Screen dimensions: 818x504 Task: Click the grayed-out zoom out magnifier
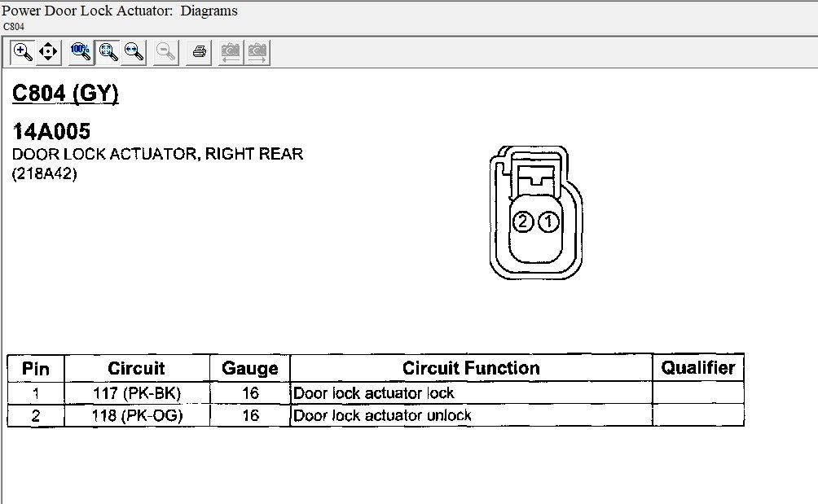point(166,53)
